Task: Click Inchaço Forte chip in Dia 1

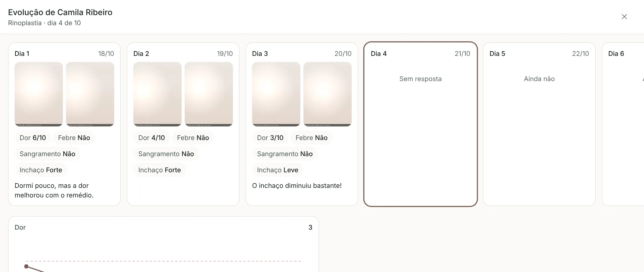Action: [x=41, y=170]
